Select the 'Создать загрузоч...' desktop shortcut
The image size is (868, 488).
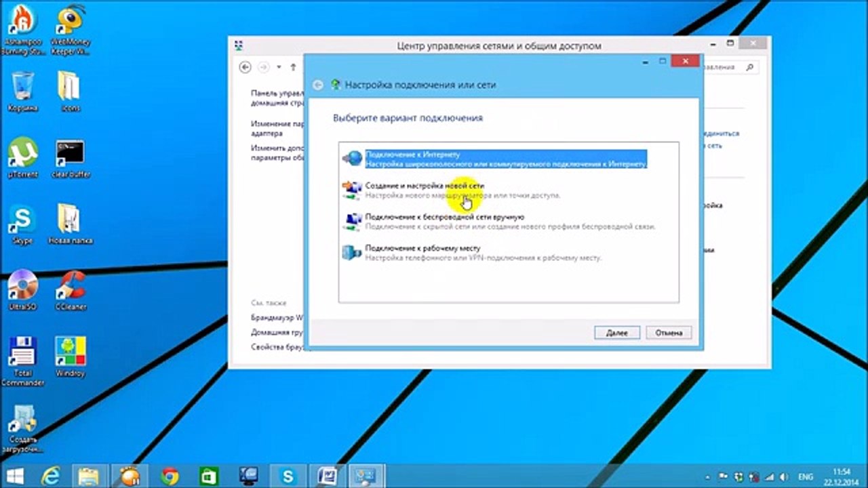pos(23,430)
